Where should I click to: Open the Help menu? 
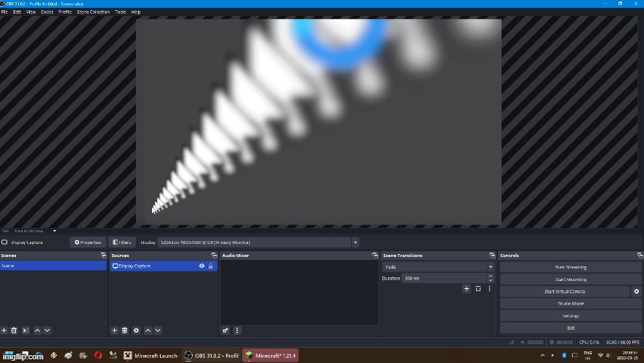[x=136, y=12]
